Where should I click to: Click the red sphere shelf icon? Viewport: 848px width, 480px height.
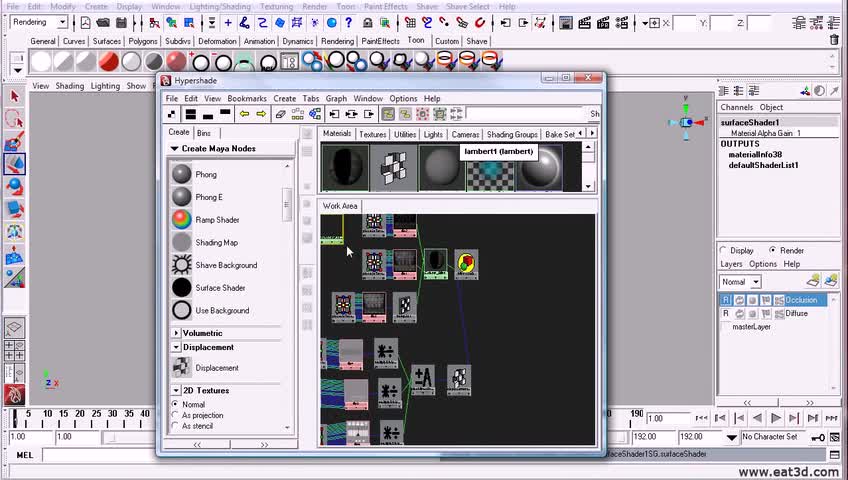point(108,62)
